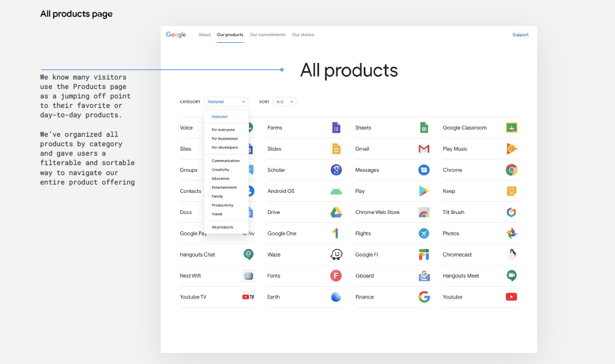Click the Photos pinwheel icon
This screenshot has height=364, width=615.
512,233
